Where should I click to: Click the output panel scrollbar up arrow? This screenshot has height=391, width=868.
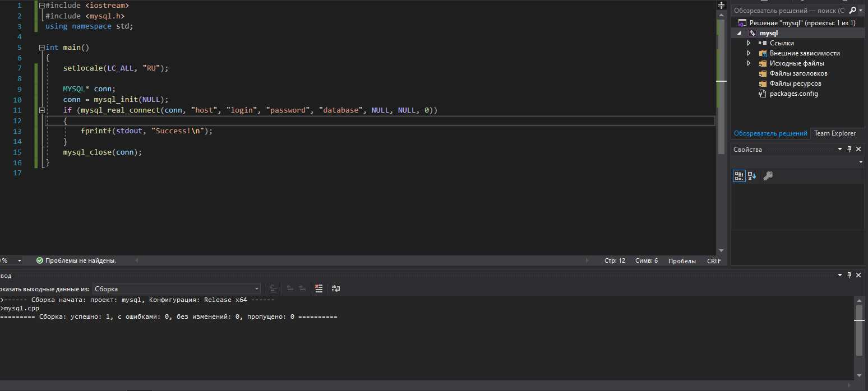859,300
